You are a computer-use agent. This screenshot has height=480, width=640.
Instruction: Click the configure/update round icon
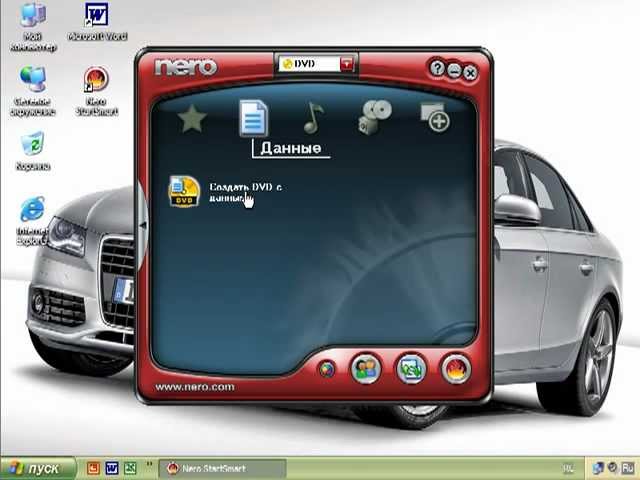tap(411, 369)
